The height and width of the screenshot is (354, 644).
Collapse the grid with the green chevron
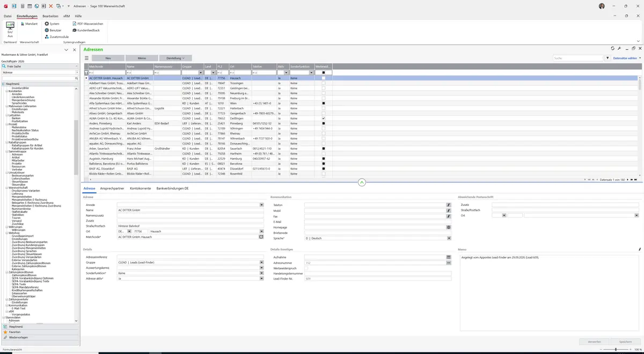(x=362, y=183)
